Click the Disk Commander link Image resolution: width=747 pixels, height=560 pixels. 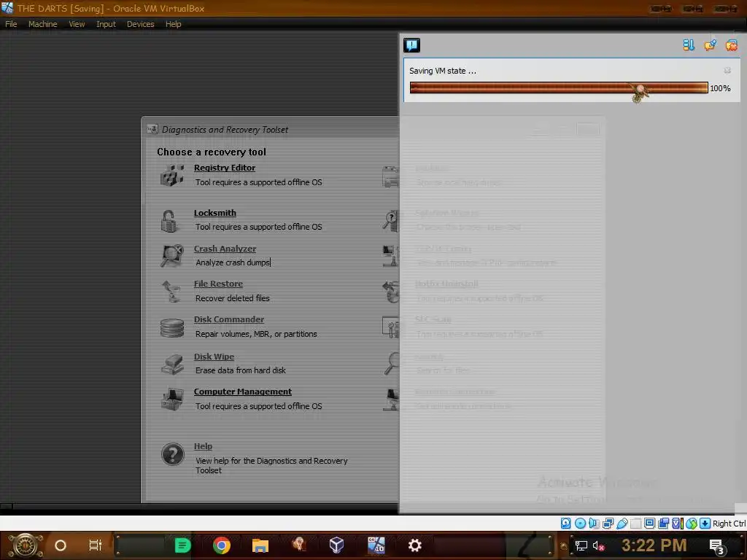[228, 319]
